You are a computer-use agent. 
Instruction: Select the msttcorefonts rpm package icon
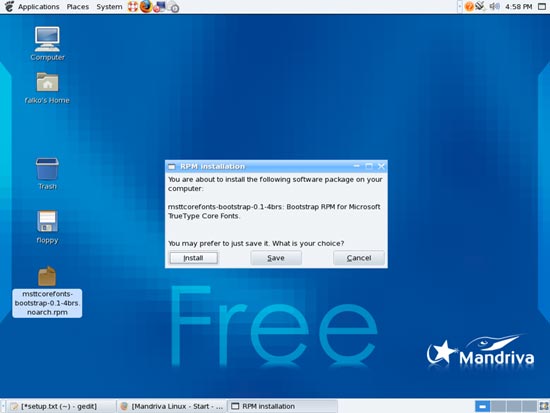(x=47, y=277)
